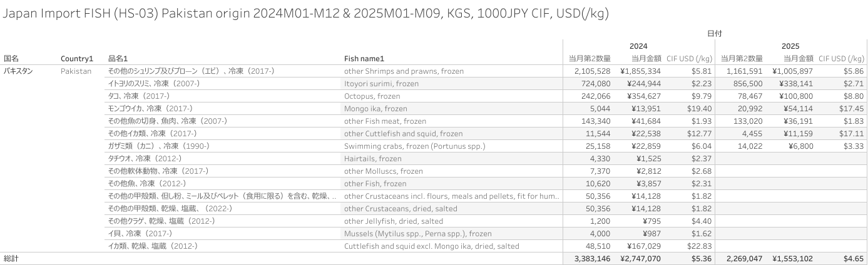Click the Country1 column header
Screen dimensions: 868x265
pos(76,59)
